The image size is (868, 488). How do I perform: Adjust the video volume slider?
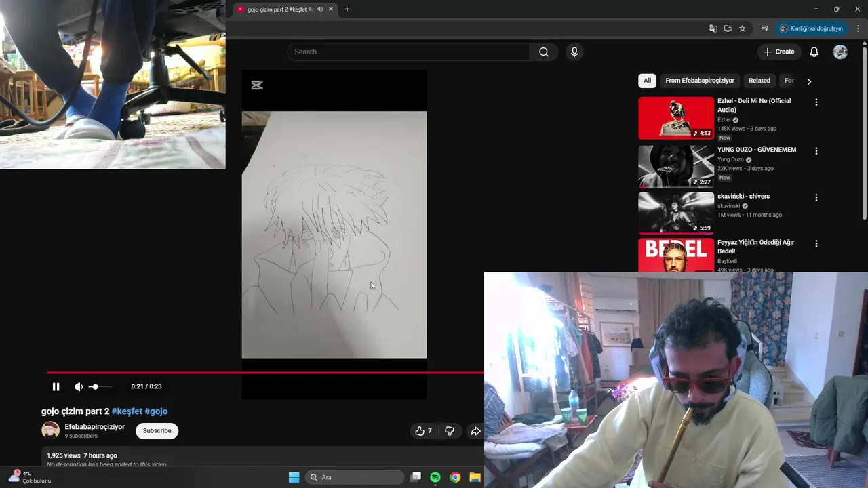click(x=100, y=386)
